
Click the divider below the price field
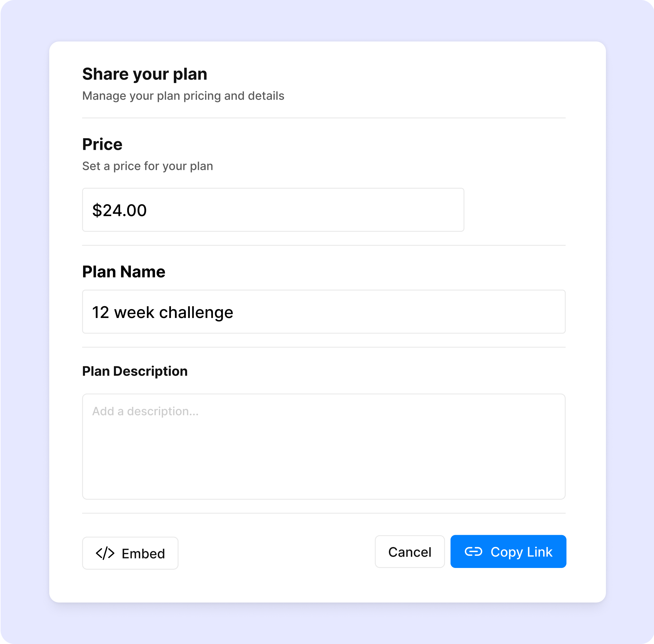pyautogui.click(x=324, y=246)
